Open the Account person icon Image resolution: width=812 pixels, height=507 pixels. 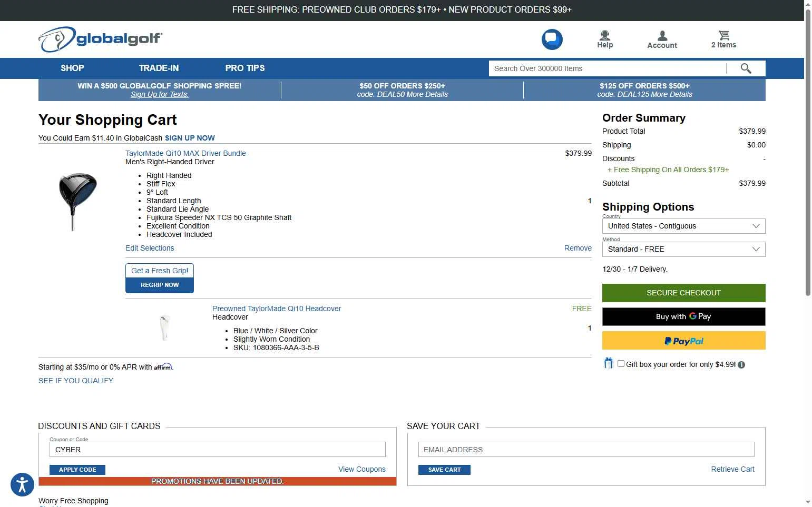click(662, 39)
